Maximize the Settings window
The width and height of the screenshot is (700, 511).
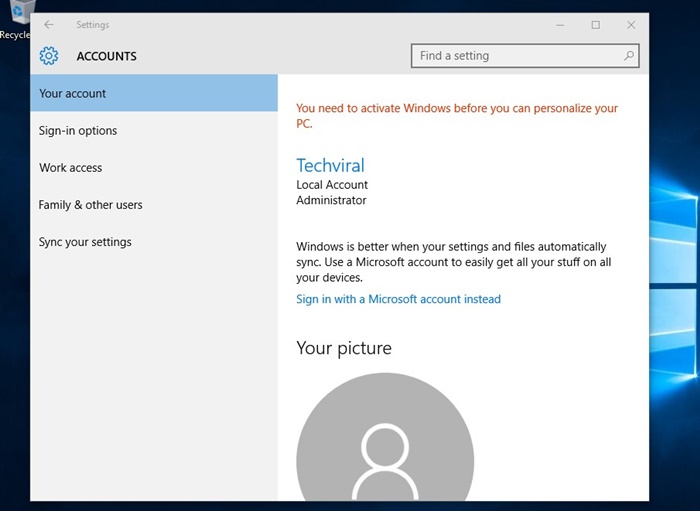tap(596, 25)
